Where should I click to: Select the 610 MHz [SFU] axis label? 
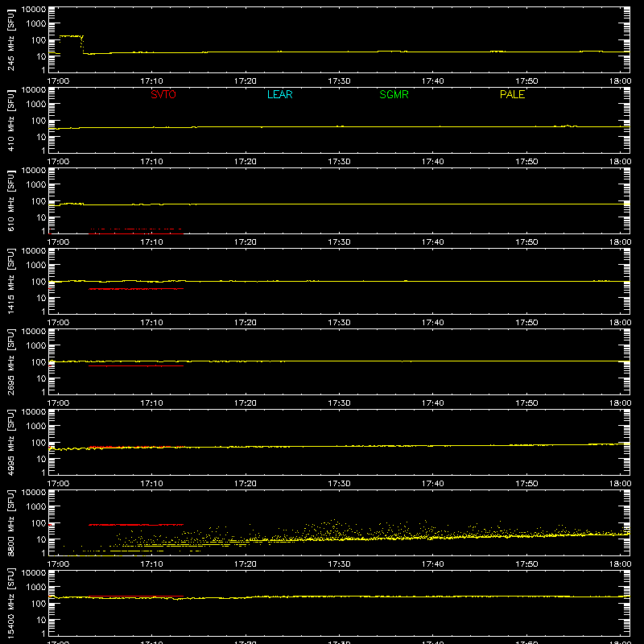click(x=10, y=200)
